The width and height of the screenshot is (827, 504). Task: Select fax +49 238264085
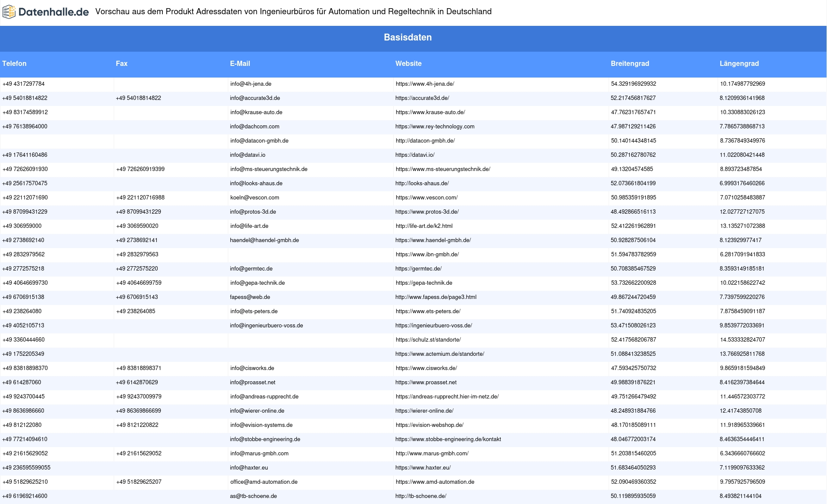136,311
